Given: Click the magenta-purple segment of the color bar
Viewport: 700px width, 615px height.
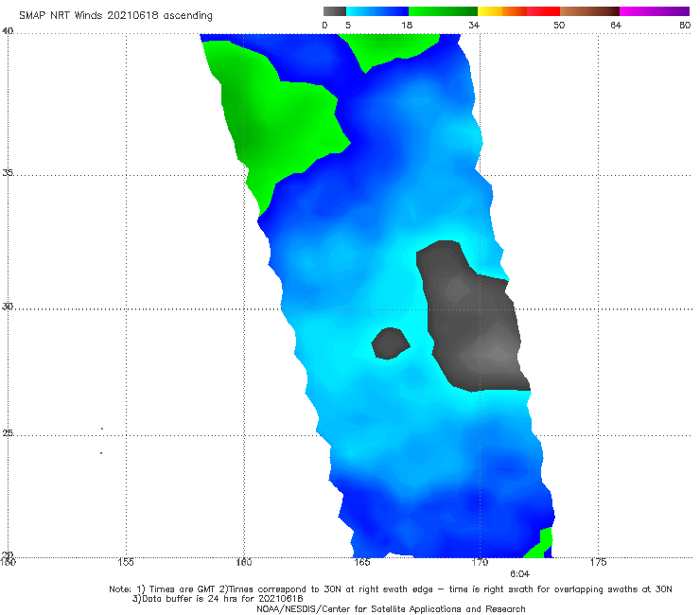Looking at the screenshot, I should click(655, 11).
